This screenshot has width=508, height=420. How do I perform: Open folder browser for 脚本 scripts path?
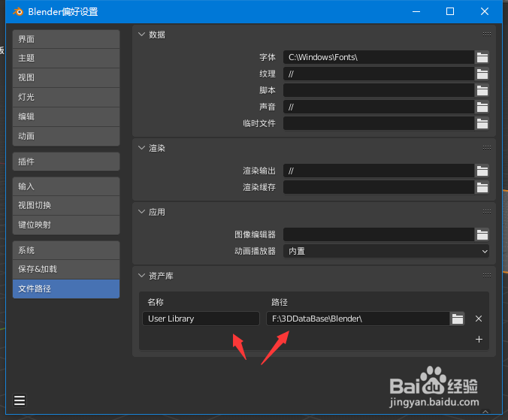point(482,90)
